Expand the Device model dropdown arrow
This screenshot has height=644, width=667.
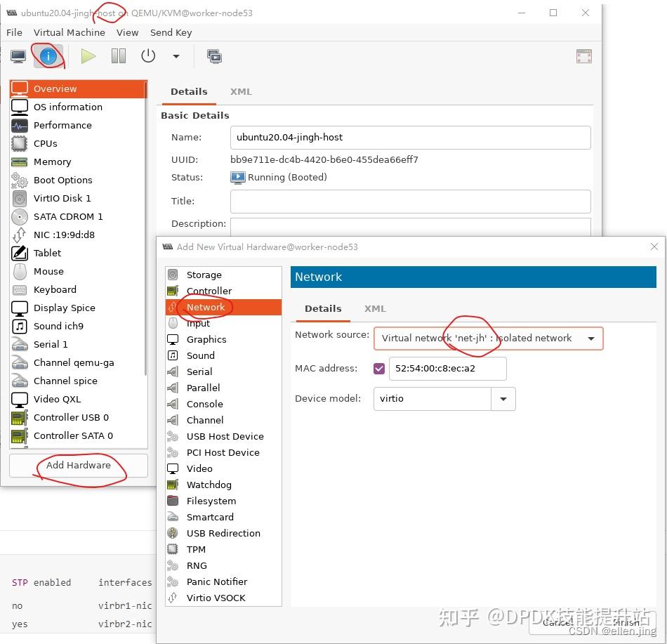point(503,399)
